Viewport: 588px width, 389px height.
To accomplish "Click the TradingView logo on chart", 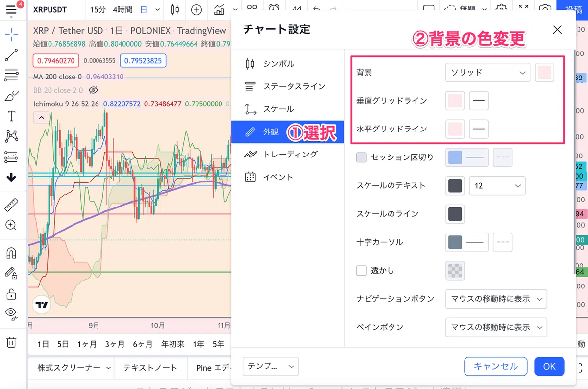I will pos(42,305).
